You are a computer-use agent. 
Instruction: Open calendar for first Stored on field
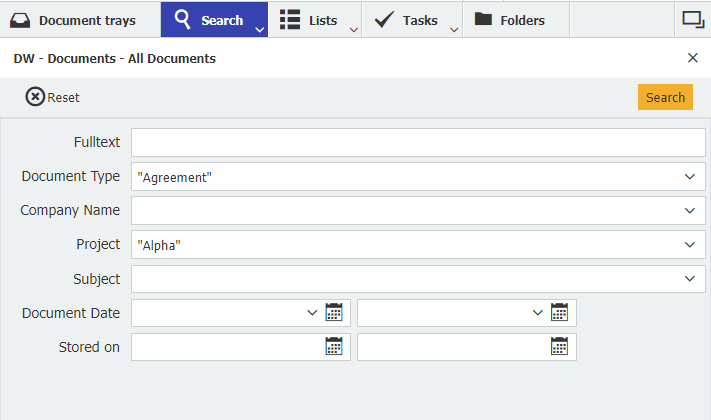point(334,347)
